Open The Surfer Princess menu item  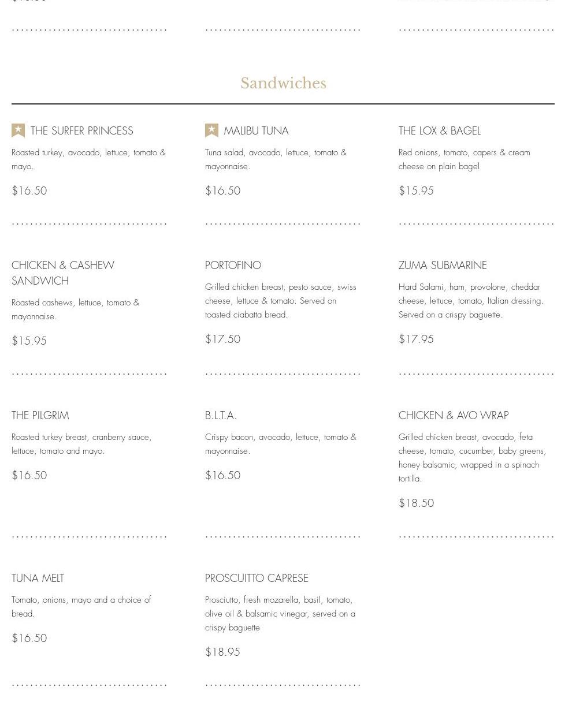82,131
